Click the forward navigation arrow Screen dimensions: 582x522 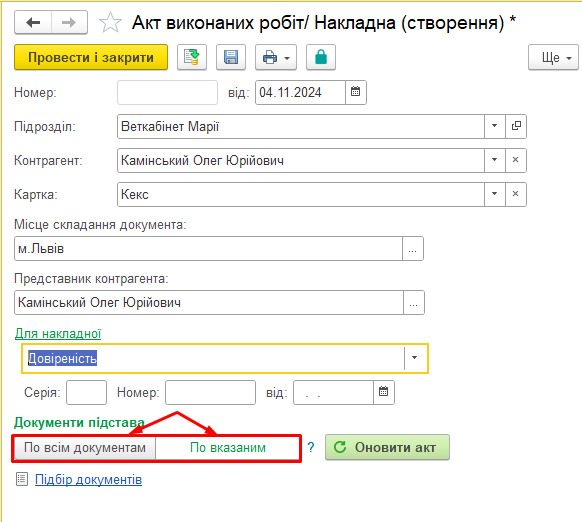click(x=69, y=23)
